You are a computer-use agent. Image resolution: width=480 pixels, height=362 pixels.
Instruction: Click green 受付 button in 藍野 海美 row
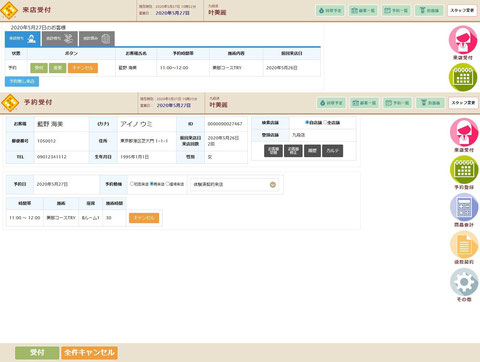39,68
